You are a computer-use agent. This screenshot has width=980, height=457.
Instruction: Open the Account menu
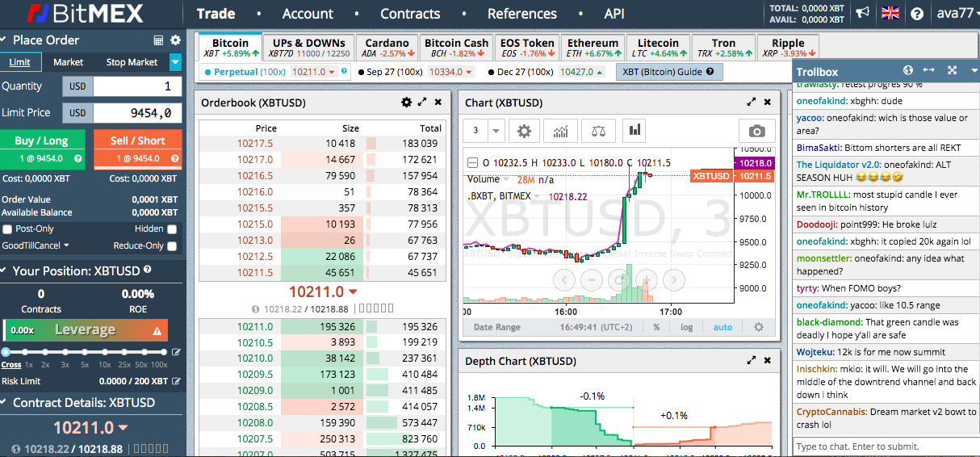(308, 14)
